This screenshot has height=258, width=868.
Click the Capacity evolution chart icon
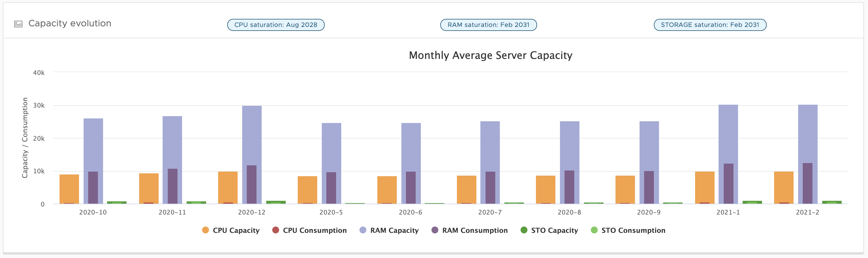[18, 24]
